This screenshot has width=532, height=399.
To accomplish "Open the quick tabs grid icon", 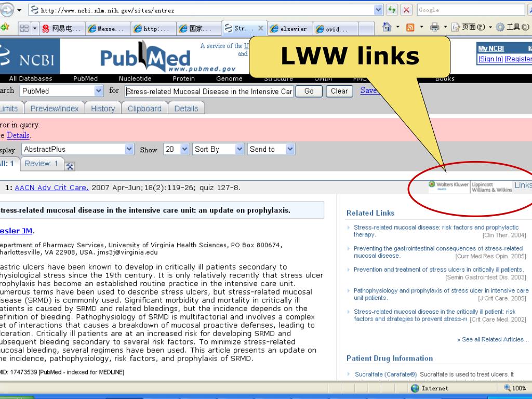I will coord(24,28).
